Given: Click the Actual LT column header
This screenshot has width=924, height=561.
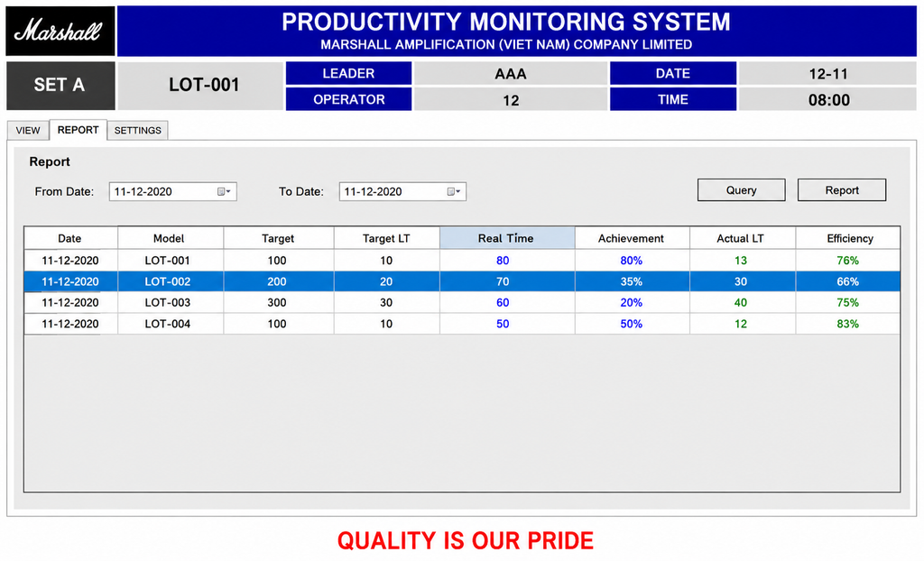Looking at the screenshot, I should tap(742, 238).
